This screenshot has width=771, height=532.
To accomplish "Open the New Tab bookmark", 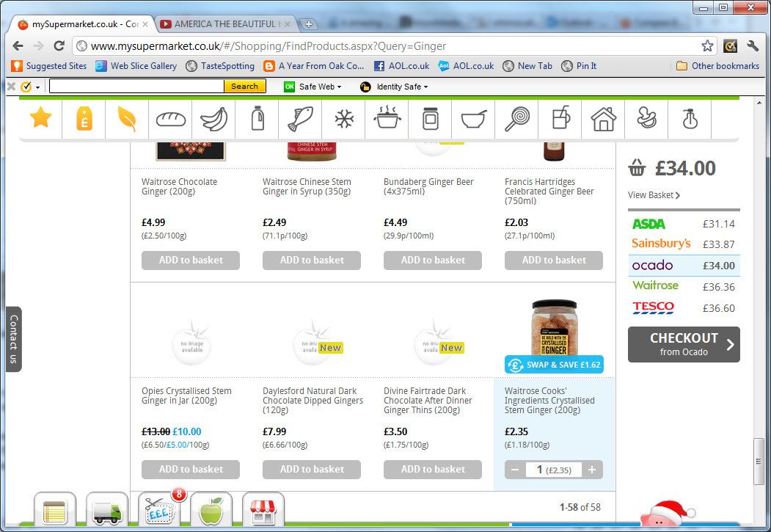I will coord(527,66).
